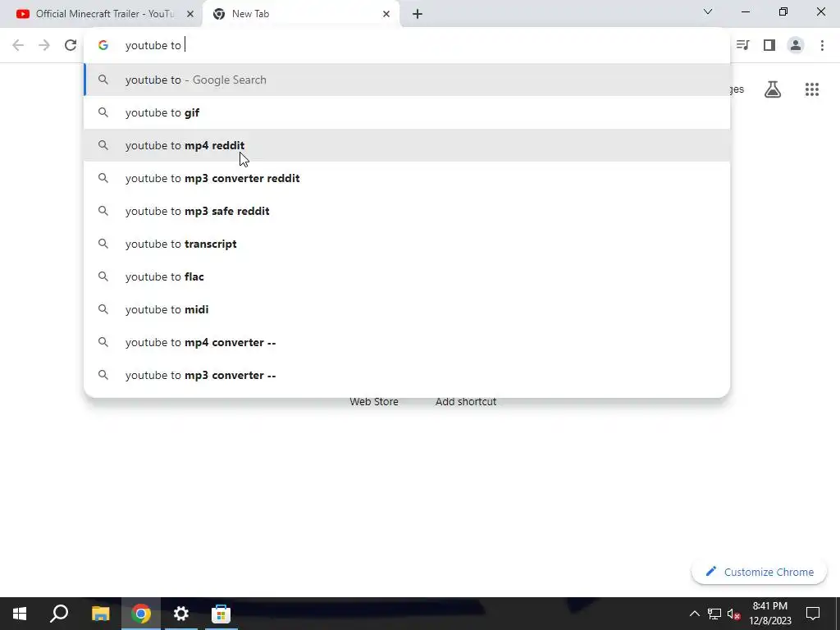Open the profile avatar icon

[796, 45]
